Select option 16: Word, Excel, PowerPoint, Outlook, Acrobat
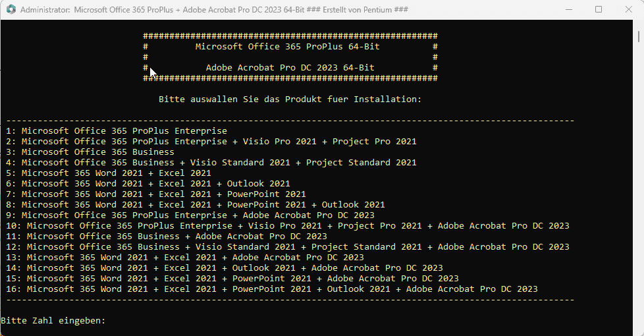The height and width of the screenshot is (336, 644). pyautogui.click(x=272, y=289)
